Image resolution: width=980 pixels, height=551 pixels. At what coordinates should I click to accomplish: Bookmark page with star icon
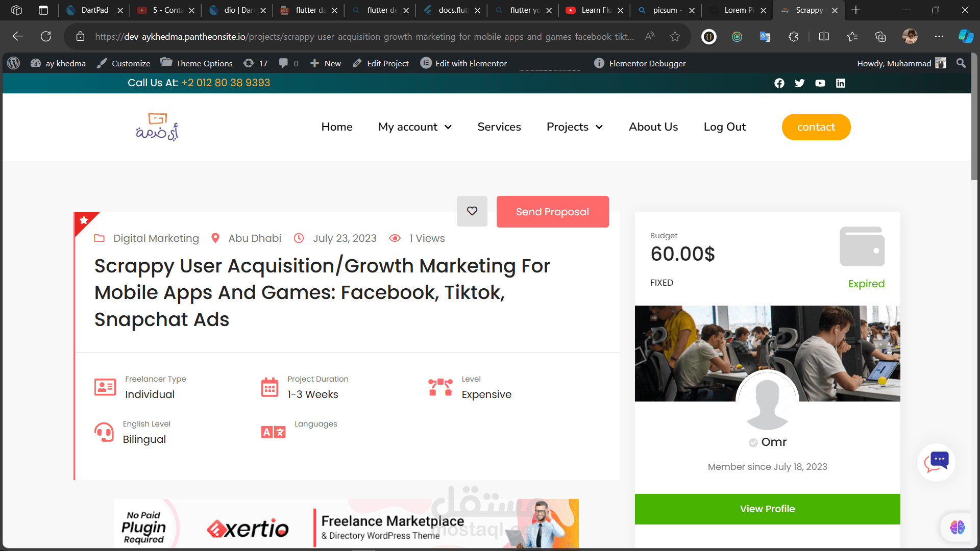[675, 36]
